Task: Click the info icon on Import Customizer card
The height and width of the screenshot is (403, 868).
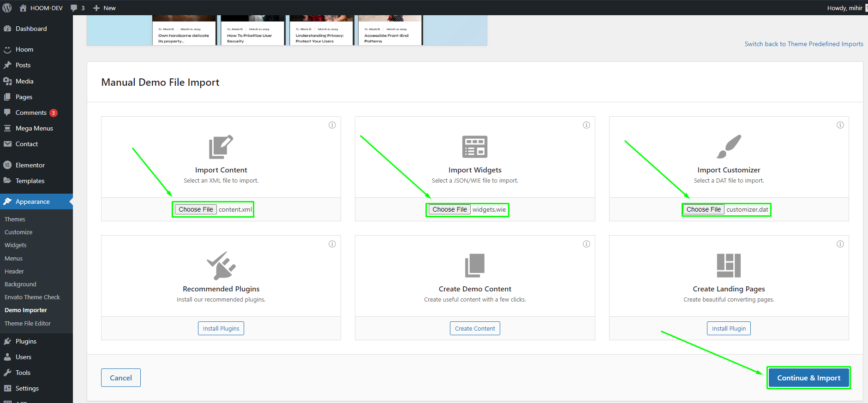Action: coord(840,125)
